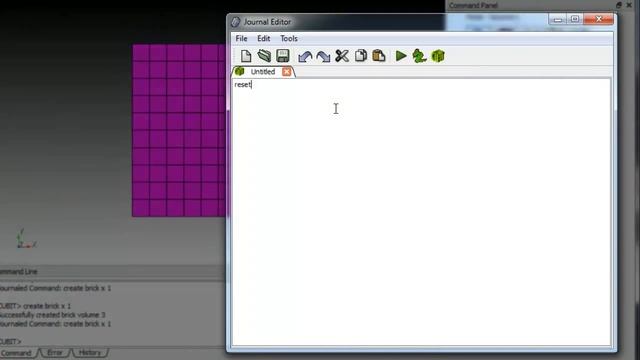The height and width of the screenshot is (360, 640).
Task: Close the Command Panel dock
Action: 629,5
